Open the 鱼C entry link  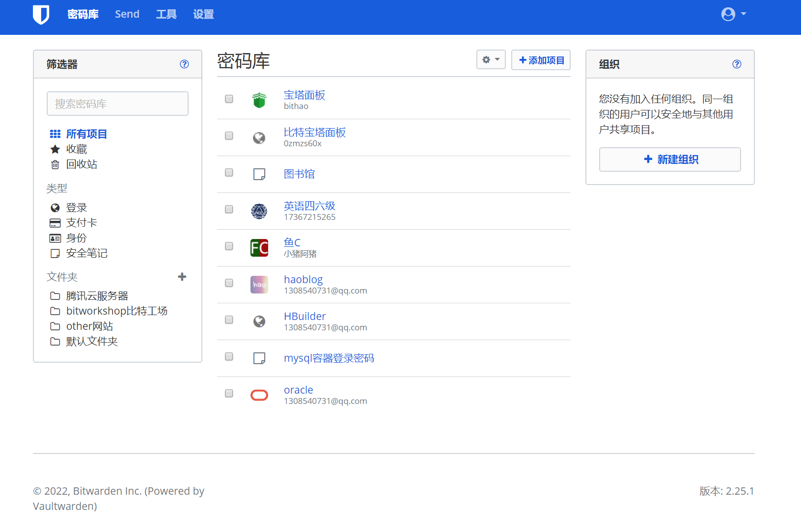pos(292,242)
